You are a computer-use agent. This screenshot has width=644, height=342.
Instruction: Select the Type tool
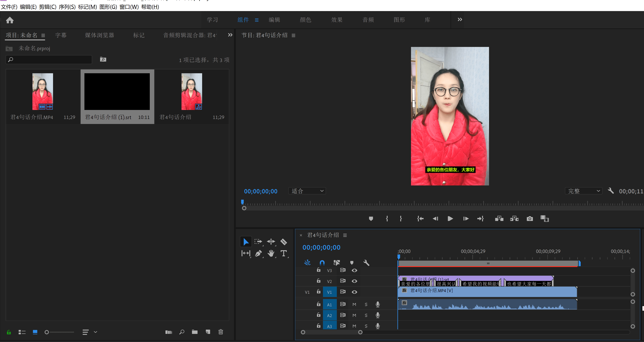point(283,253)
